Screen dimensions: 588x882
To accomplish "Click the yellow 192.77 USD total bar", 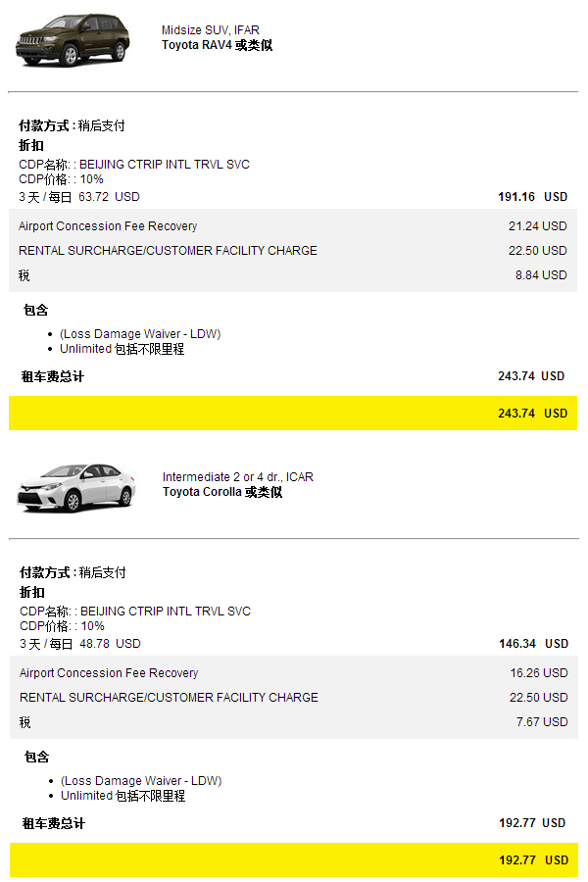I will click(294, 860).
